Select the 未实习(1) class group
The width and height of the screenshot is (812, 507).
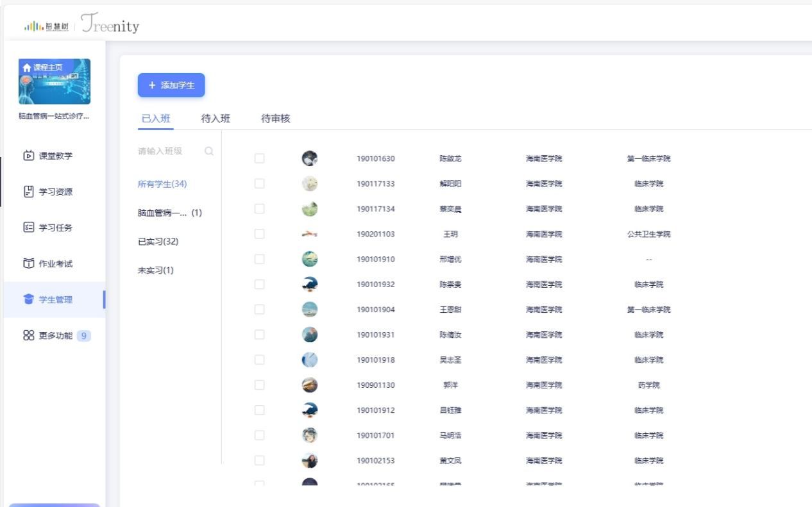tap(155, 270)
